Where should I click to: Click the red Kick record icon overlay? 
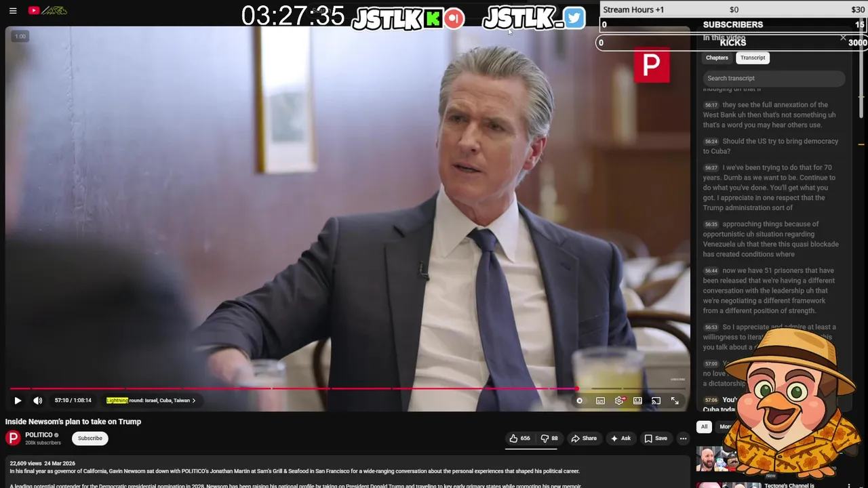click(x=454, y=18)
